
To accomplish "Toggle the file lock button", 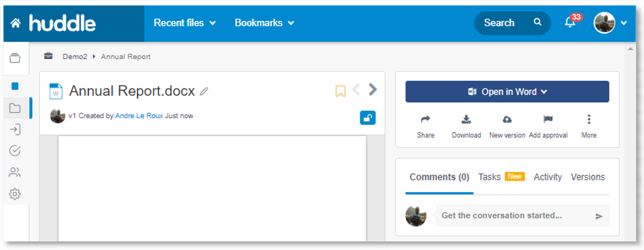I will pyautogui.click(x=368, y=118).
